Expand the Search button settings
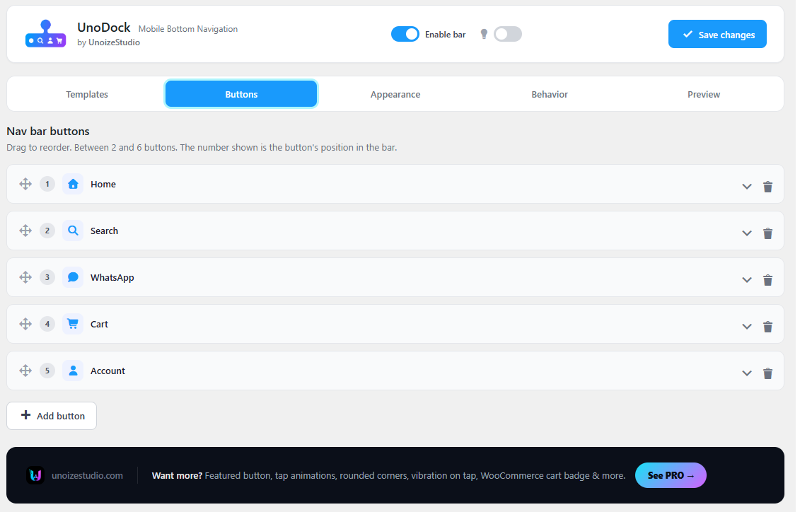Viewport: 812px width, 512px height. [x=746, y=233]
